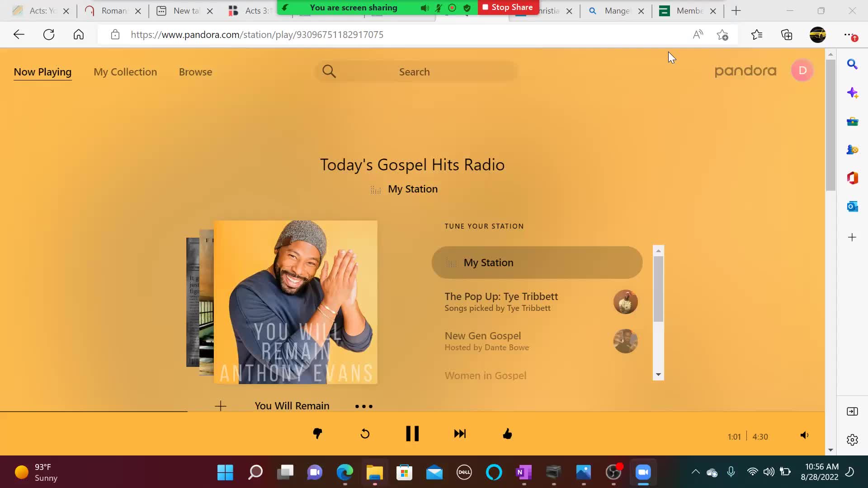Thumbs down the current song

point(317,434)
